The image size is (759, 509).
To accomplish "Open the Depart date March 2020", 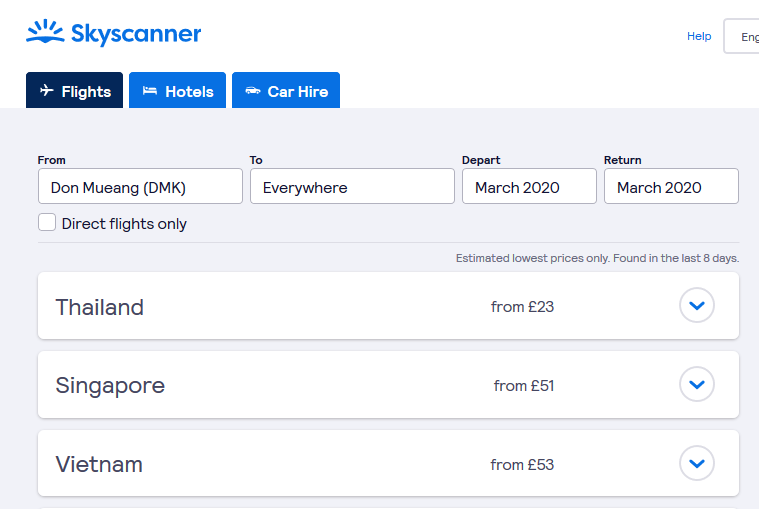I will pyautogui.click(x=529, y=186).
